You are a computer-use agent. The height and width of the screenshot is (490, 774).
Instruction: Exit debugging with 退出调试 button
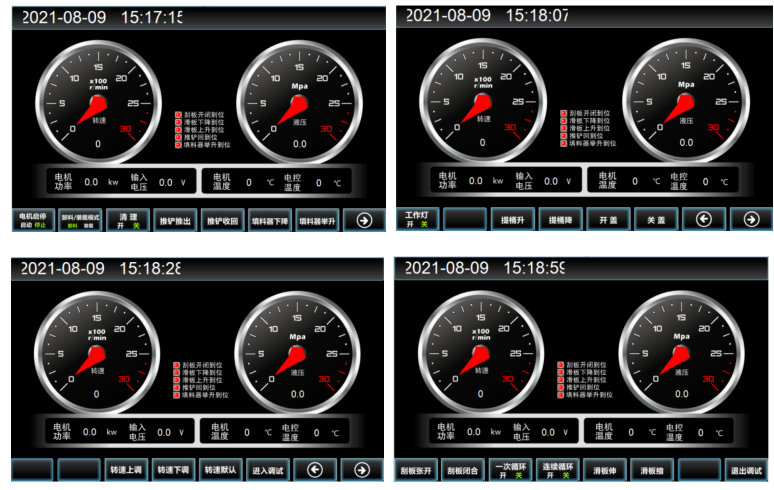pyautogui.click(x=747, y=469)
